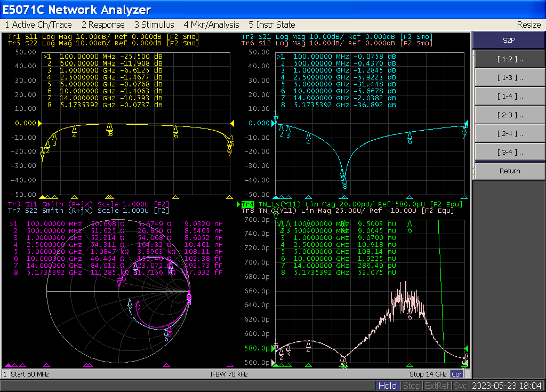
Task: Select the S2P [ 3-4 ]... softkey
Action: pos(510,153)
